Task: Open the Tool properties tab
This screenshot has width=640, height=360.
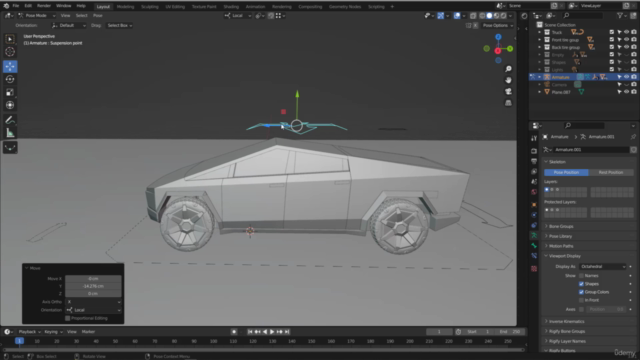Action: click(x=534, y=139)
